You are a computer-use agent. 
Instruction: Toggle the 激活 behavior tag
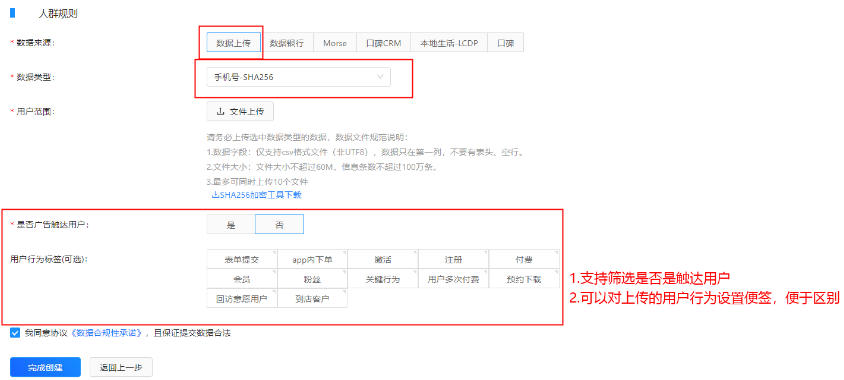coord(383,259)
